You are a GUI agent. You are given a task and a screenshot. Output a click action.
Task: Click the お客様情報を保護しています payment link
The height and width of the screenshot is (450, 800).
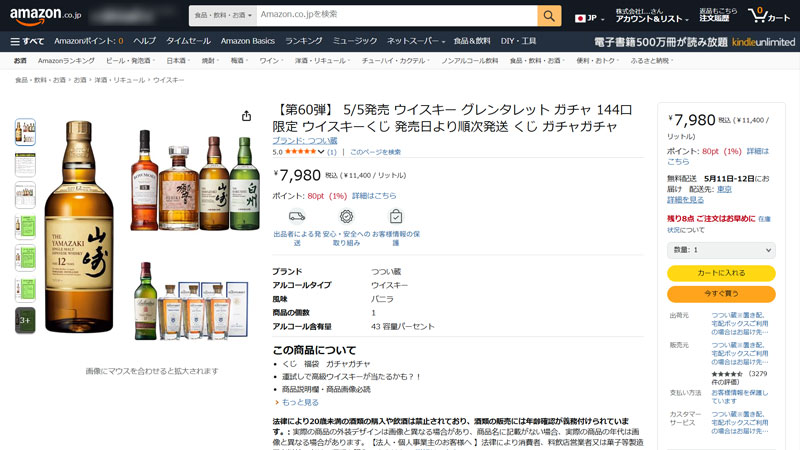(x=740, y=397)
